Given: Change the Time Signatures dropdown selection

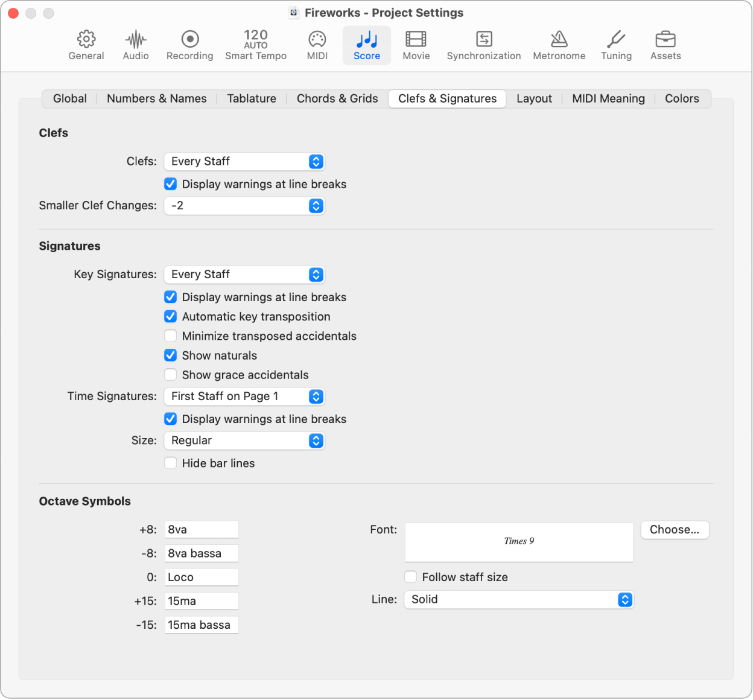Looking at the screenshot, I should (244, 396).
